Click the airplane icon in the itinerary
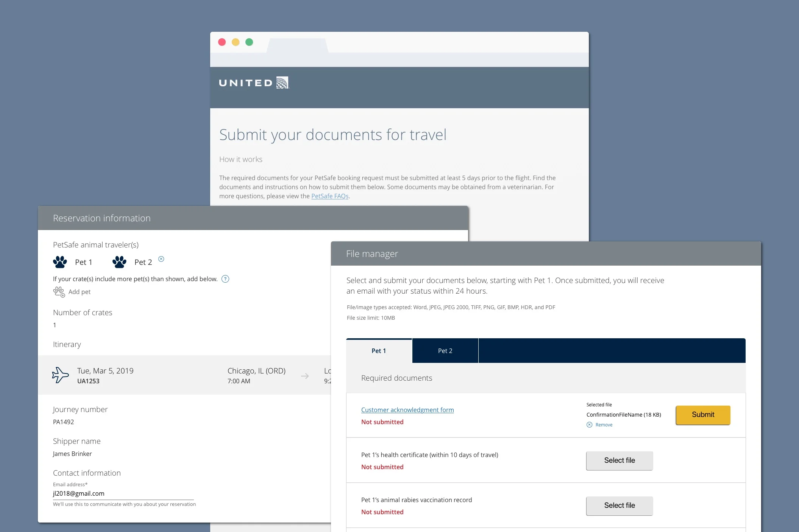The width and height of the screenshot is (799, 532). tap(60, 375)
